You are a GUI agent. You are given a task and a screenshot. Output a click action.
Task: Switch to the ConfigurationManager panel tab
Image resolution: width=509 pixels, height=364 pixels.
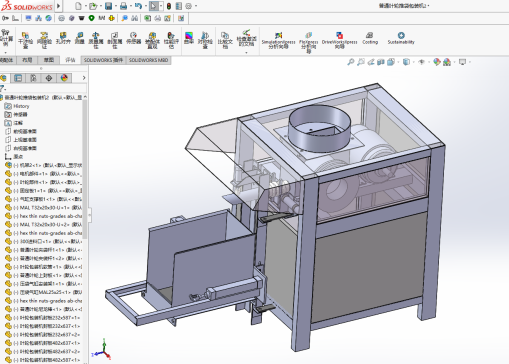[x=33, y=78]
